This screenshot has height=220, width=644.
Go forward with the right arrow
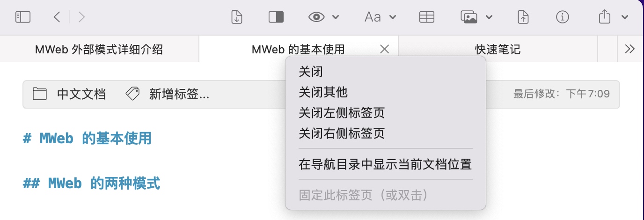[82, 17]
